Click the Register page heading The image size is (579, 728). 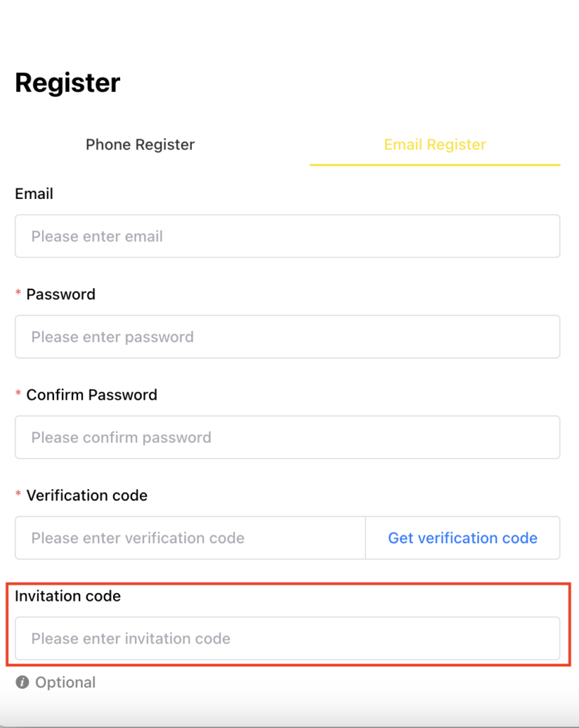[67, 83]
